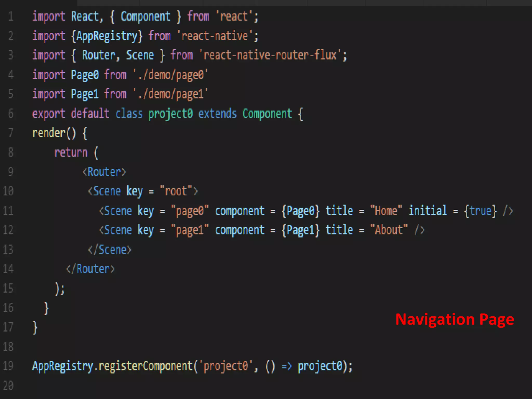This screenshot has height=399, width=532.
Task: Click line number 19 in the gutter
Action: coord(8,366)
